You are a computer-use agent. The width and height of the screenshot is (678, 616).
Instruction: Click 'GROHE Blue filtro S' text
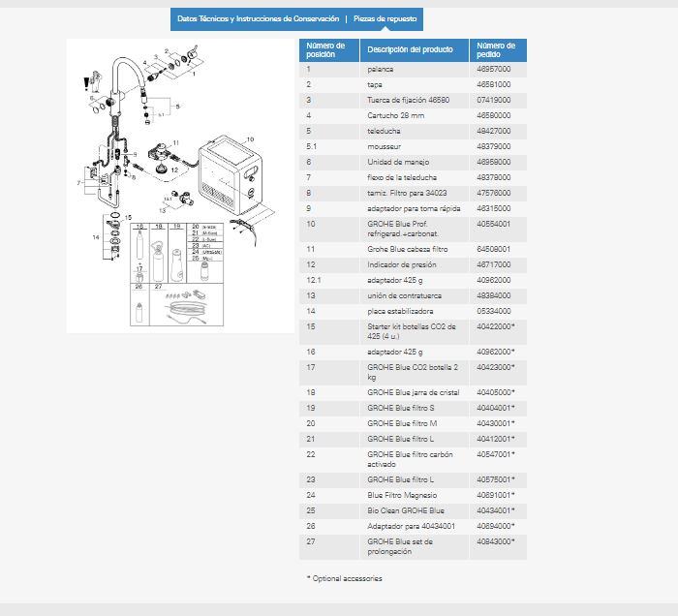tap(401, 408)
